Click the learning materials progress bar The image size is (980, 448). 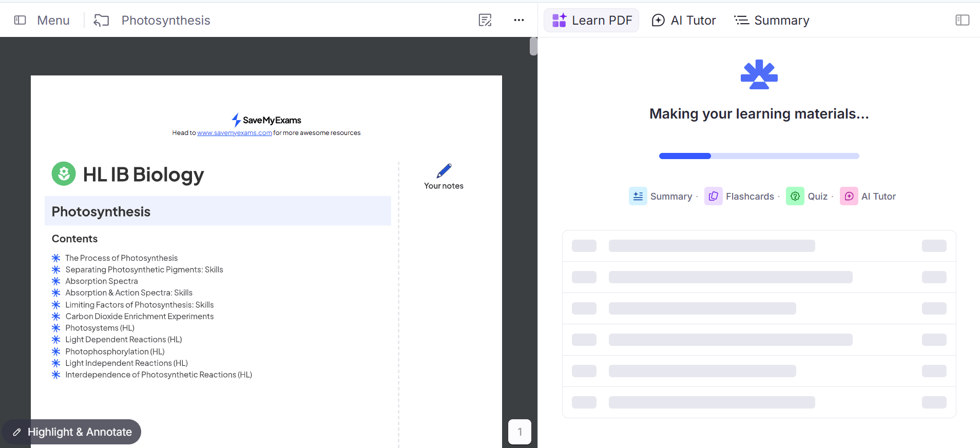(759, 156)
